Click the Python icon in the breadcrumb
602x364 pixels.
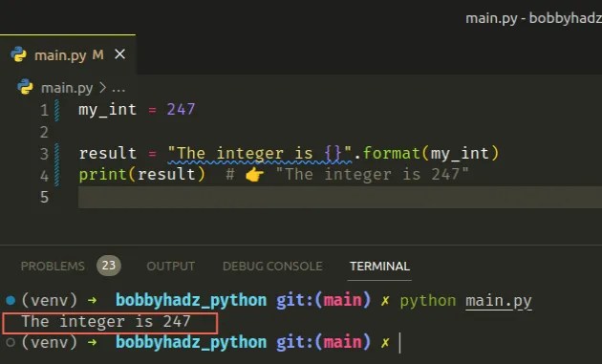(x=26, y=87)
